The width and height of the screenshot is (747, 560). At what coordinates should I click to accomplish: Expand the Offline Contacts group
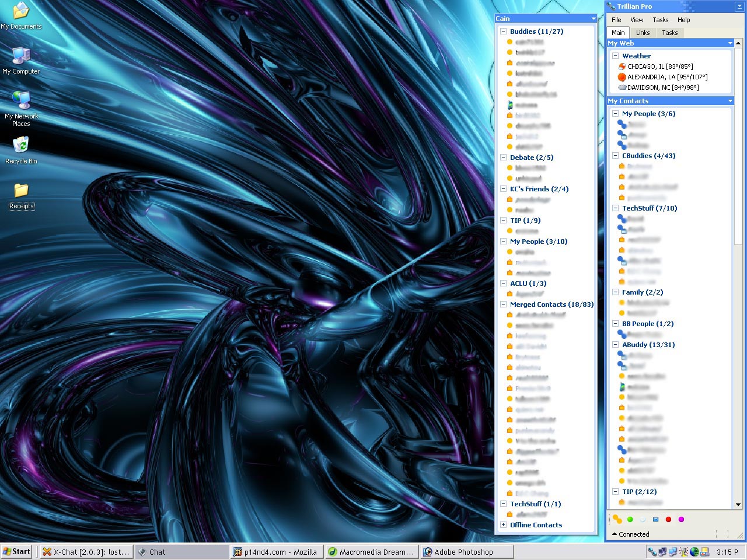pyautogui.click(x=503, y=524)
